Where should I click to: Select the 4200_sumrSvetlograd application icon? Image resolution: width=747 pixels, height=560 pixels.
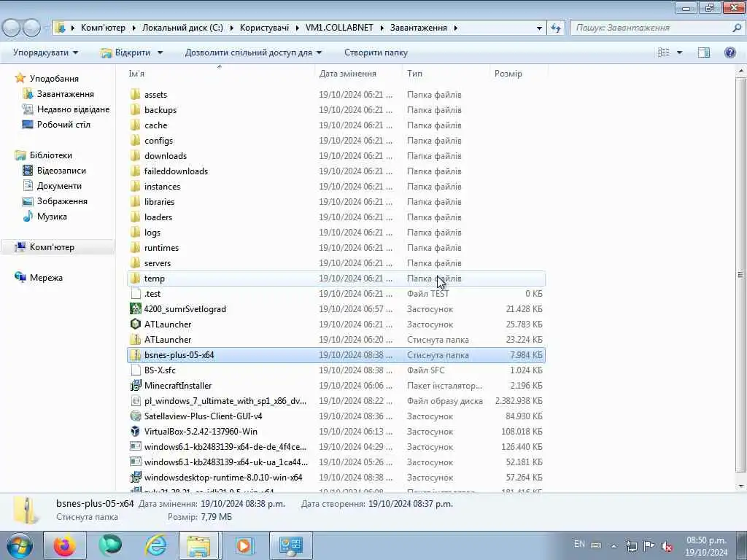pyautogui.click(x=135, y=308)
